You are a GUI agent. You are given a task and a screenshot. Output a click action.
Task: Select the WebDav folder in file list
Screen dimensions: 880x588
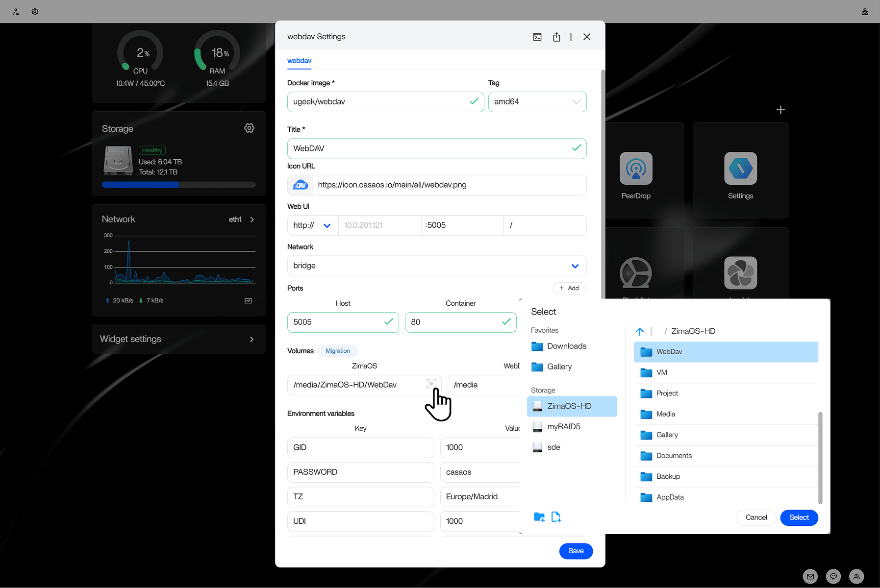(726, 352)
